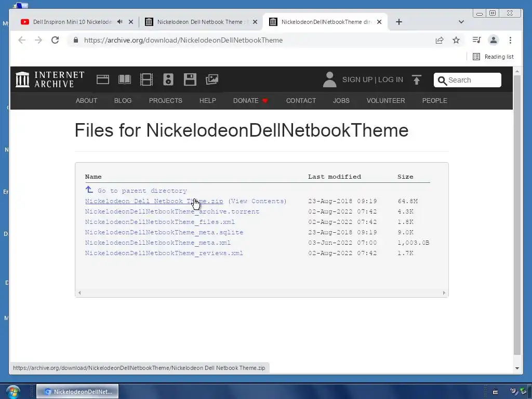Image resolution: width=532 pixels, height=399 pixels.
Task: Select the NickelodeonDellNetbookTheme directory tab
Action: pos(326,22)
